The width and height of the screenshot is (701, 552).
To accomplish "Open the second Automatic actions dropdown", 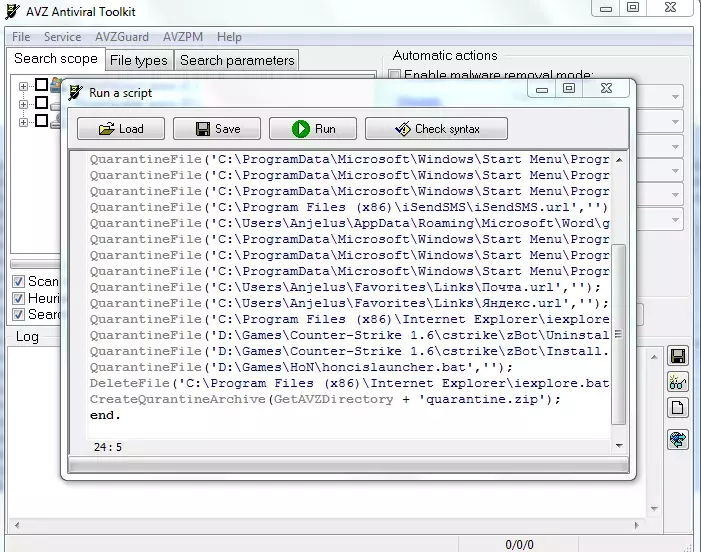I will (675, 122).
